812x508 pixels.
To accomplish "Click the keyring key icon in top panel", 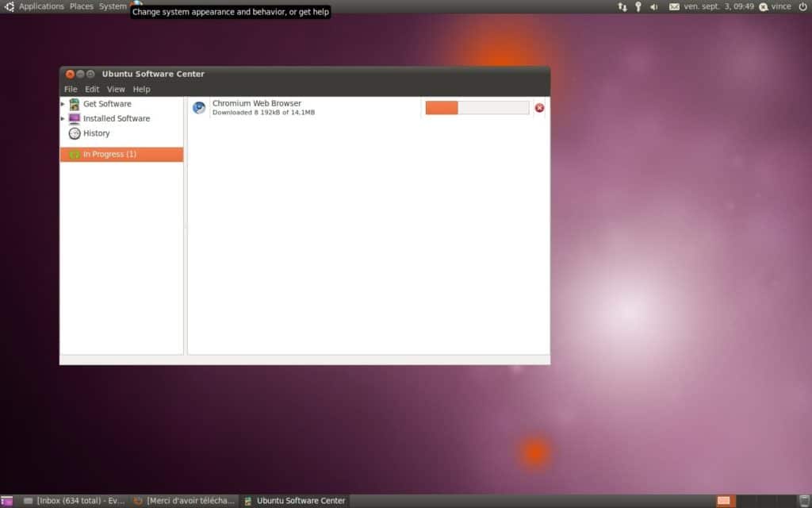I will (638, 6).
